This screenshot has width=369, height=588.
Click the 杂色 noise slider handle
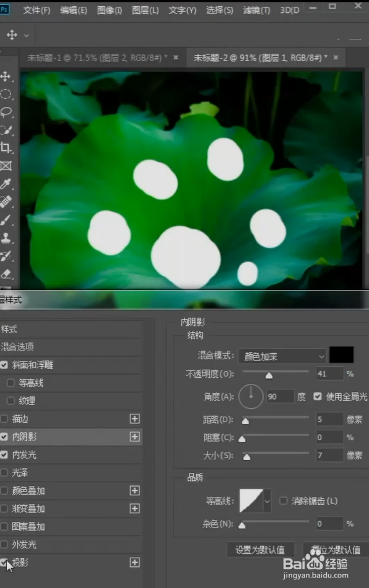(242, 526)
